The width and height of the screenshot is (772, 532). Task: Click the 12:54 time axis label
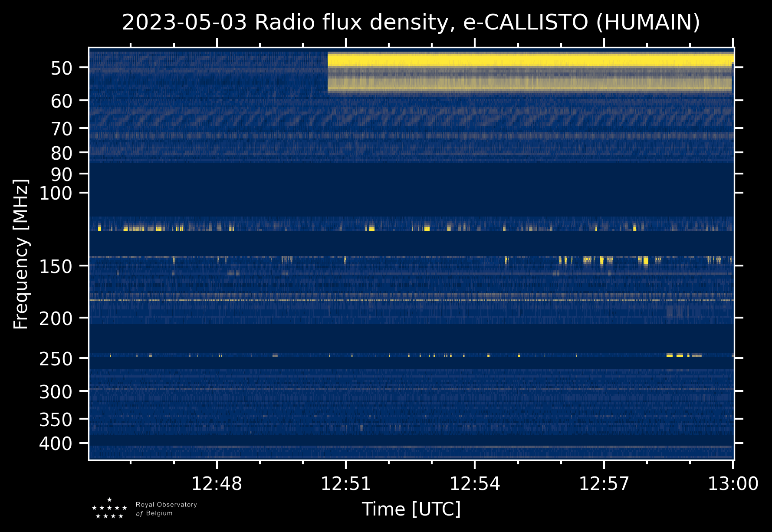pos(475,483)
